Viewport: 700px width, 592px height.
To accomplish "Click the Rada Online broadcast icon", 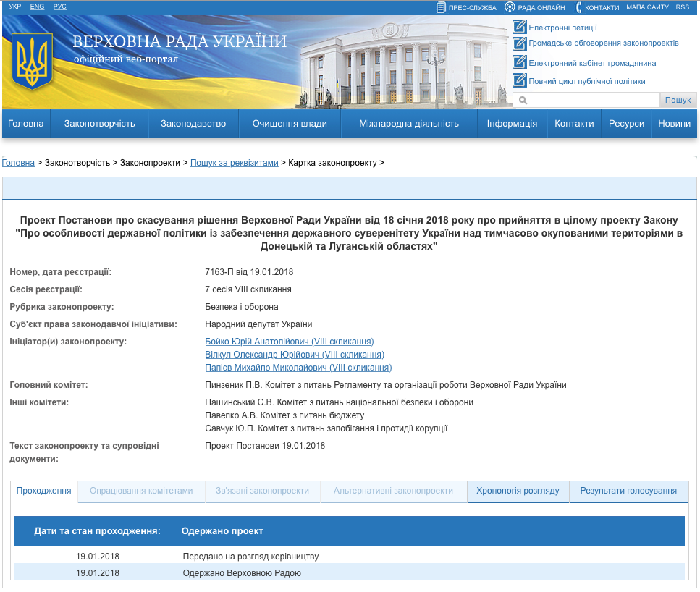I will [x=510, y=7].
